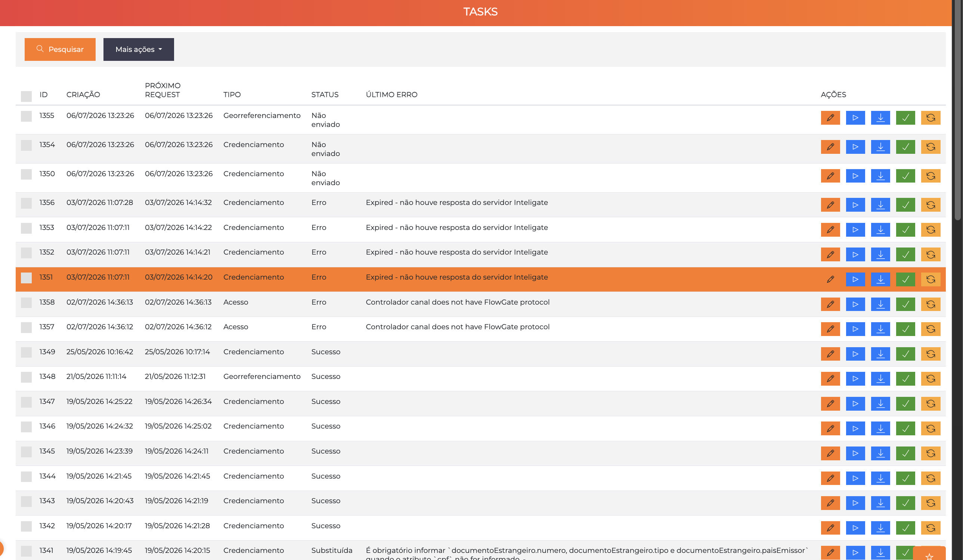Click the 'Acesso' type cell in row 1357
Image resolution: width=963 pixels, height=560 pixels.
click(235, 327)
